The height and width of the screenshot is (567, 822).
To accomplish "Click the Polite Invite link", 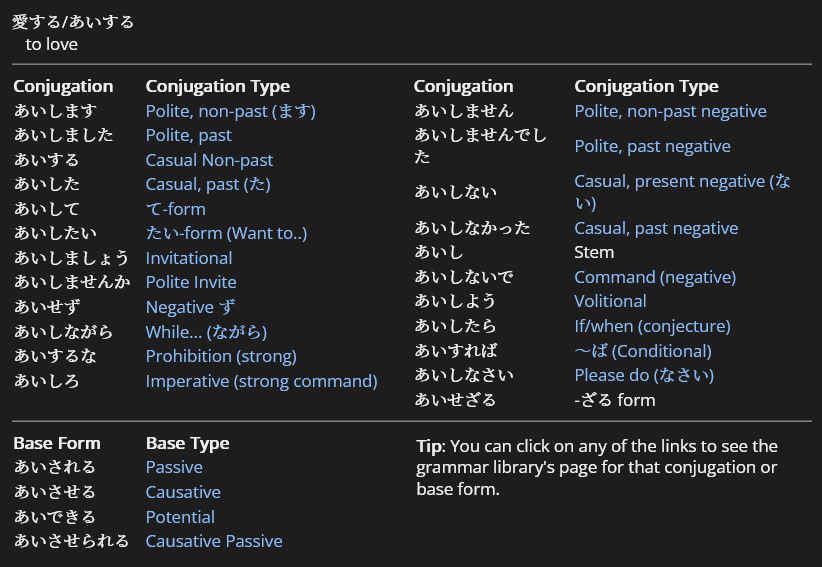I will click(x=191, y=282).
